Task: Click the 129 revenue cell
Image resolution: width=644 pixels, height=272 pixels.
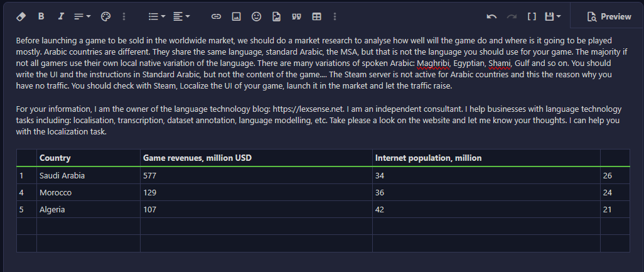Action: pos(256,192)
